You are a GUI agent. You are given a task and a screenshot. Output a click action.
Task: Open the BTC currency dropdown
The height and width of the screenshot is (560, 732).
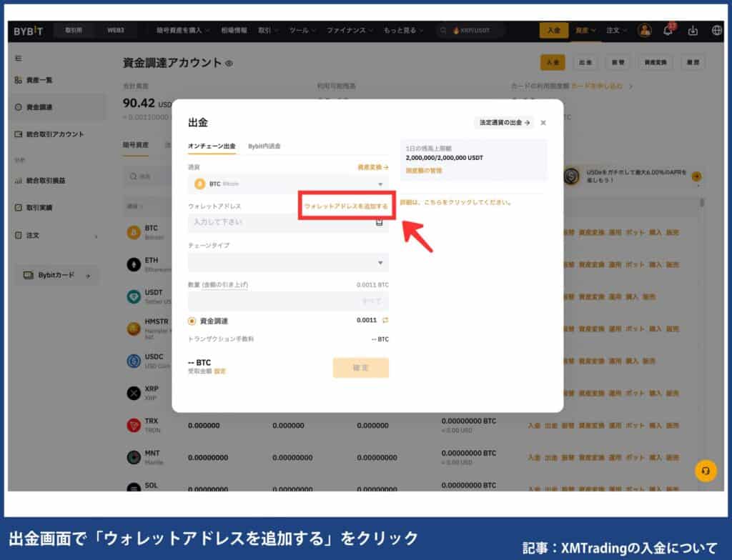(x=288, y=184)
